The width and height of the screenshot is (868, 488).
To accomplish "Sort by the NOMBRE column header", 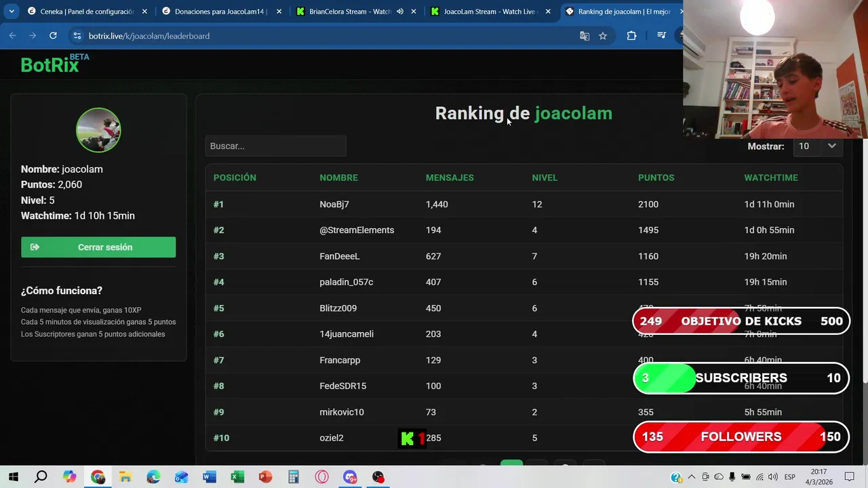I will 338,178.
